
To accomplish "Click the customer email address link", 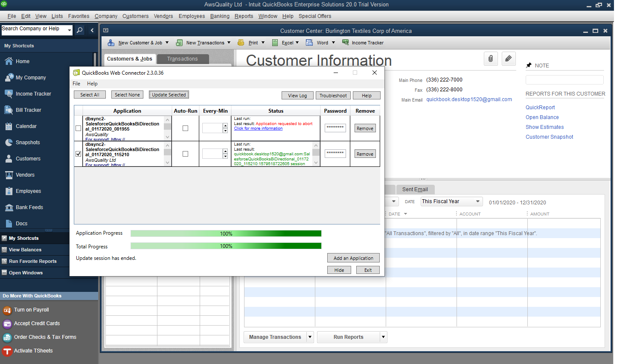I will pyautogui.click(x=469, y=99).
